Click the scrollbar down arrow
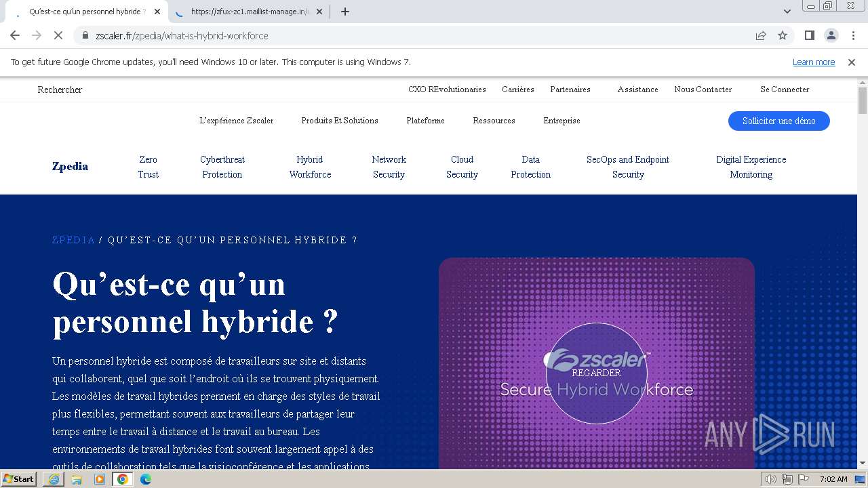The width and height of the screenshot is (868, 488). [863, 464]
